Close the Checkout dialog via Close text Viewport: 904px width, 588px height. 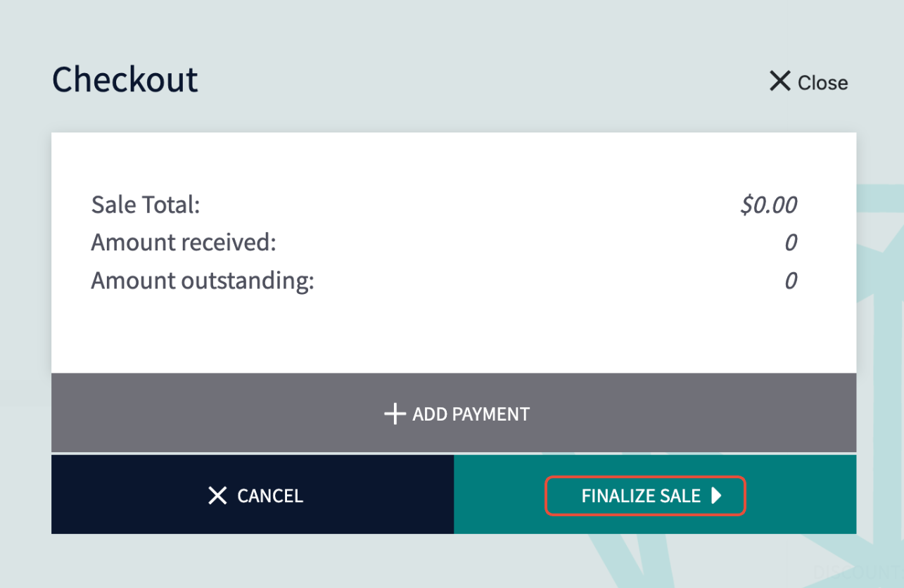pyautogui.click(x=822, y=83)
